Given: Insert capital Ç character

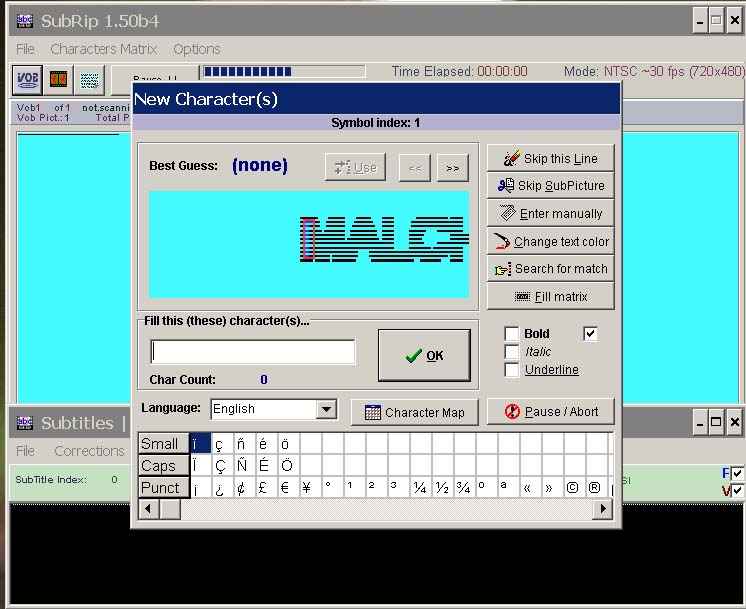Looking at the screenshot, I should pos(222,465).
